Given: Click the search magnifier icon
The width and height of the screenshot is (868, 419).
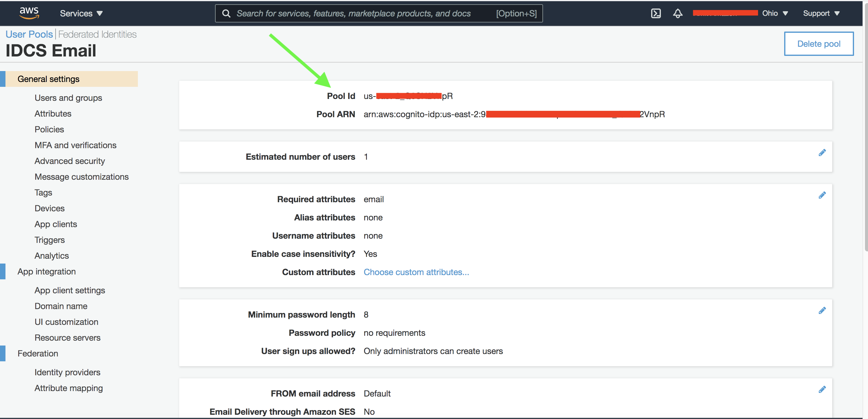Looking at the screenshot, I should [227, 13].
